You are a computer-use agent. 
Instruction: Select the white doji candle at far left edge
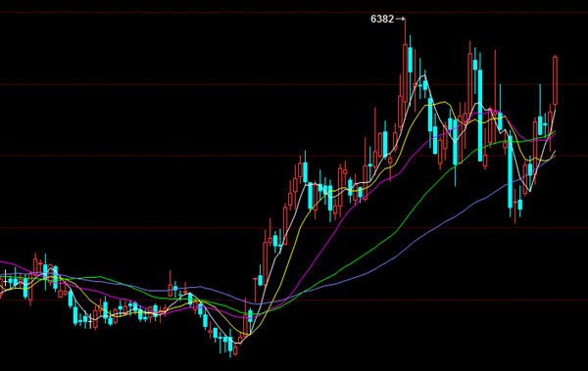5,280
